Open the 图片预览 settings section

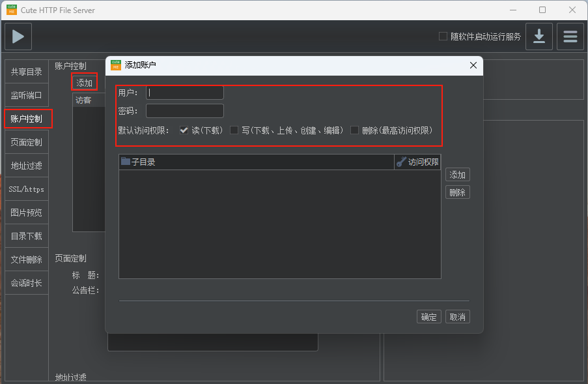pyautogui.click(x=26, y=212)
